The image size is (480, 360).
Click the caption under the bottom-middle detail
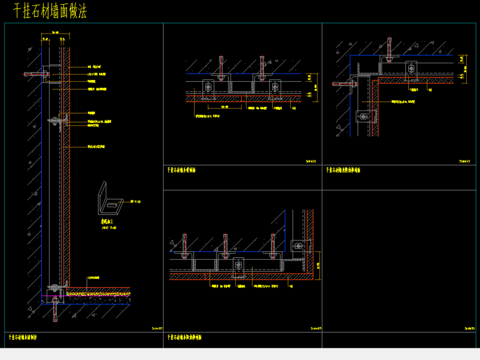(184, 337)
